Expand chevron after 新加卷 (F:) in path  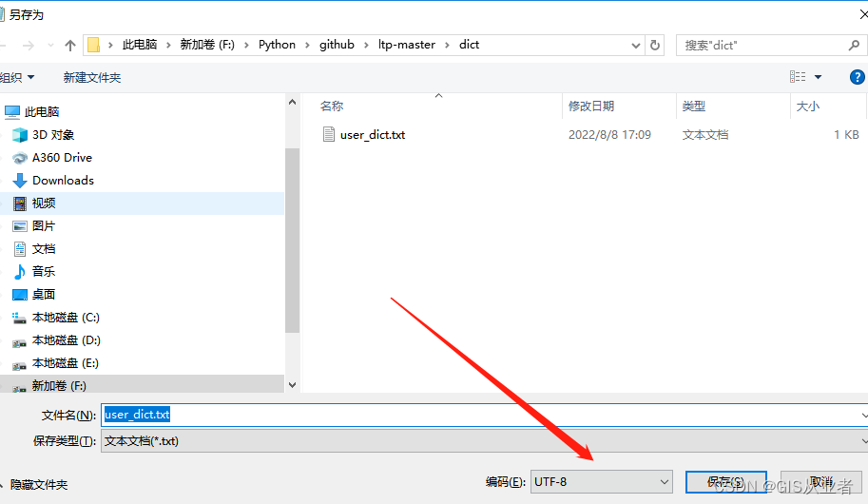tap(246, 46)
